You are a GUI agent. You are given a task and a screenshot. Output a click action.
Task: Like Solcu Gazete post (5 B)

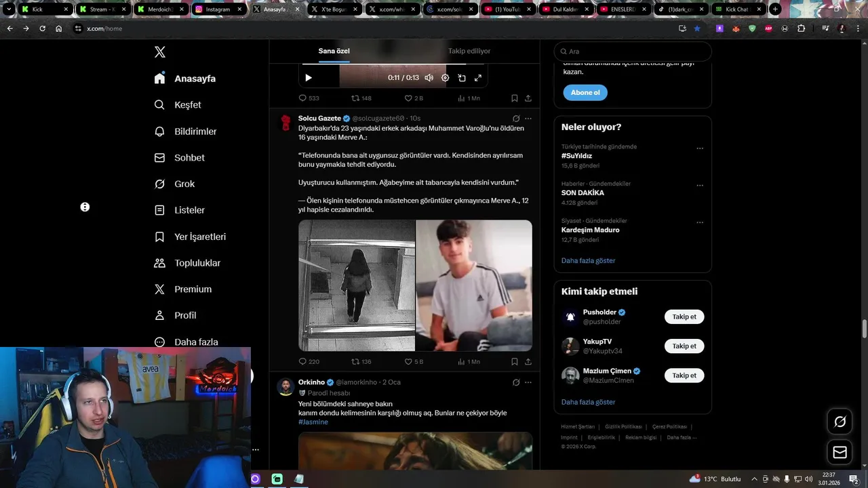(x=414, y=362)
